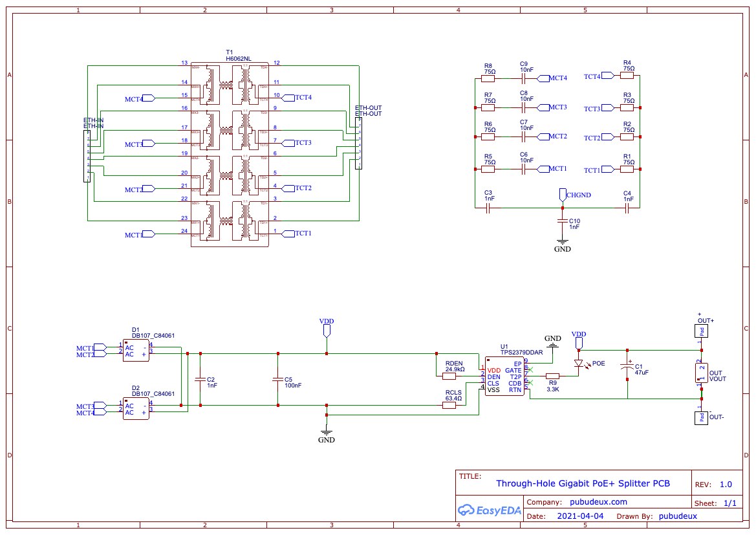Viewport: 756px width, 535px height.
Task: Select the R5 75Ω resistor
Action: point(488,169)
